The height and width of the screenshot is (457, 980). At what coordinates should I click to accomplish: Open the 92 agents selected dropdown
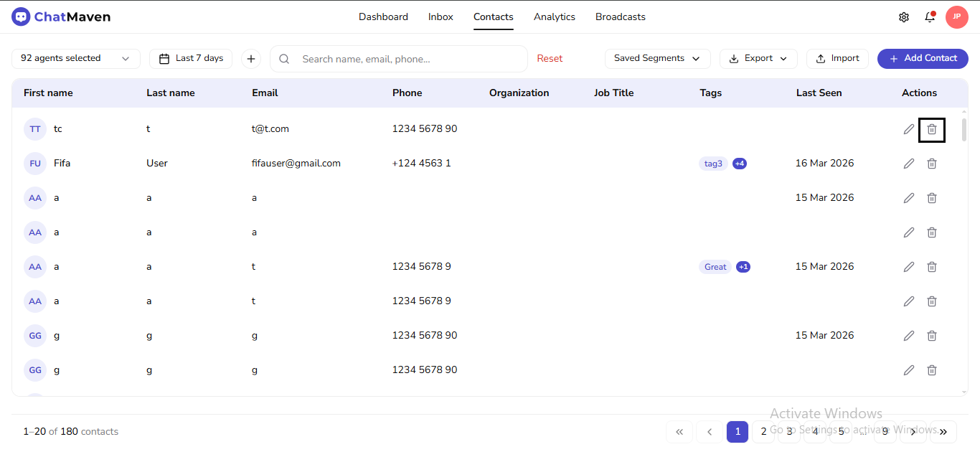point(75,59)
